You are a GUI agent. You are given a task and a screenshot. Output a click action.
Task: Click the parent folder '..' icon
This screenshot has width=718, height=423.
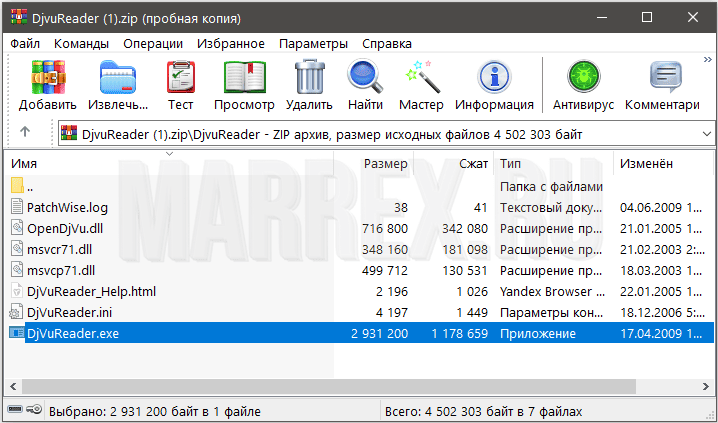point(17,185)
